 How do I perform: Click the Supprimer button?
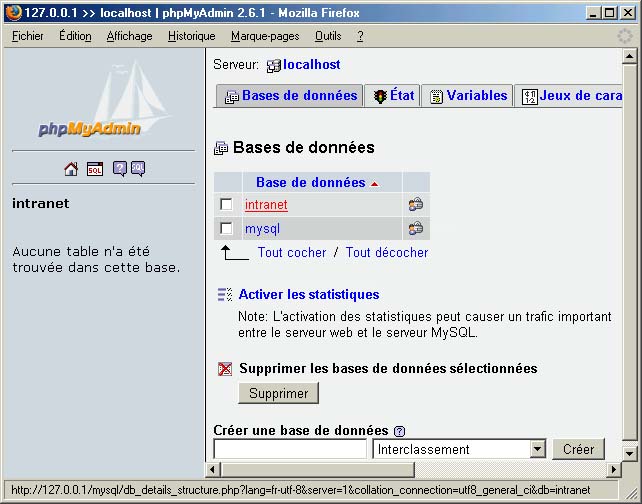(278, 393)
